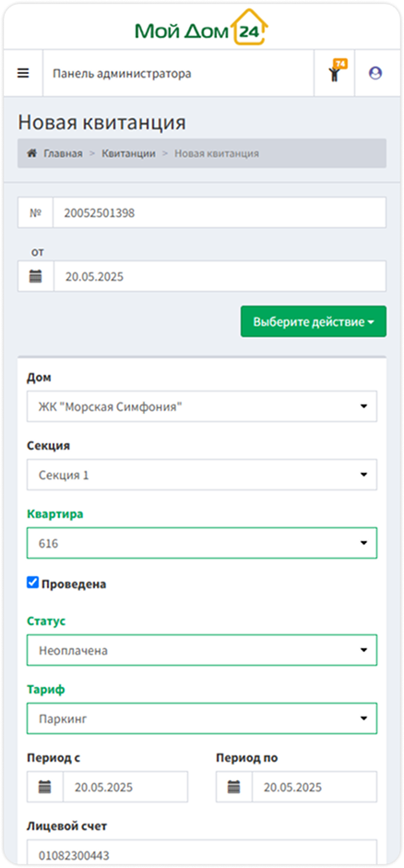Click the home icon in breadcrumbs
The image size is (404, 868).
pos(32,153)
